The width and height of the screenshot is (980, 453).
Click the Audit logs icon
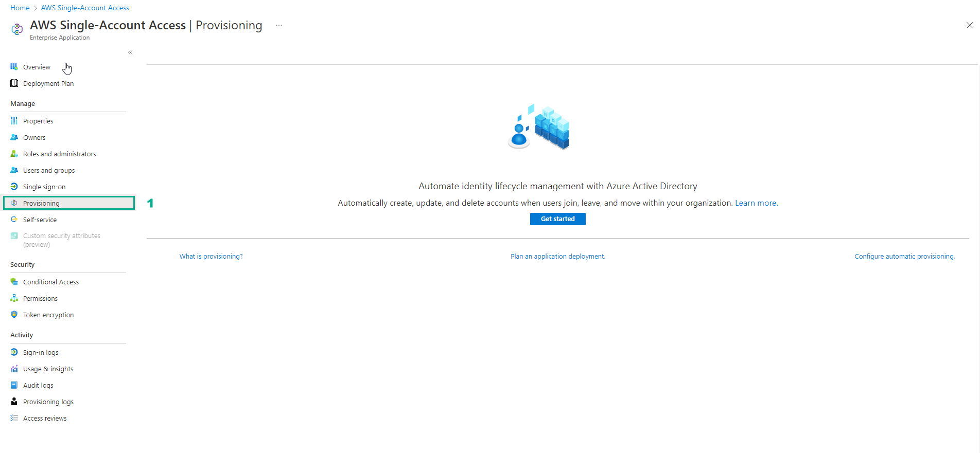14,385
